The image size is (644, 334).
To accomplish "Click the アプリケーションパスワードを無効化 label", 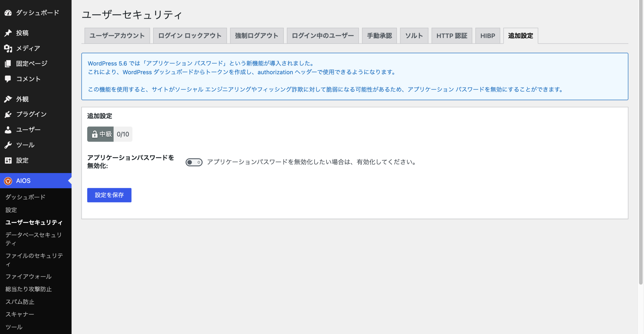I will (131, 162).
